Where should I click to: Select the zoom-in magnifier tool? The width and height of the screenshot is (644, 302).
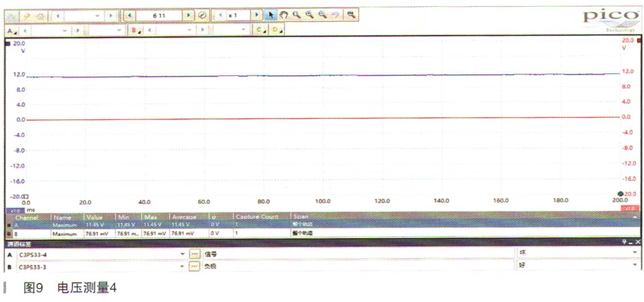pos(309,15)
